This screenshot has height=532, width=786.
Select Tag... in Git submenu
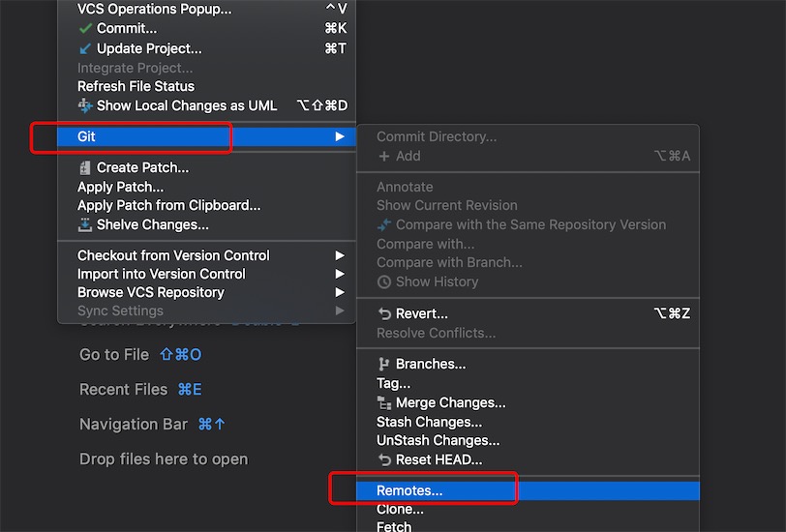pyautogui.click(x=528, y=384)
